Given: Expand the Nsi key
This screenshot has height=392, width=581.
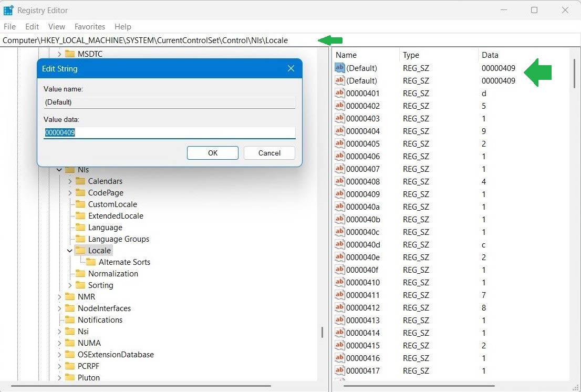Looking at the screenshot, I should tap(59, 331).
